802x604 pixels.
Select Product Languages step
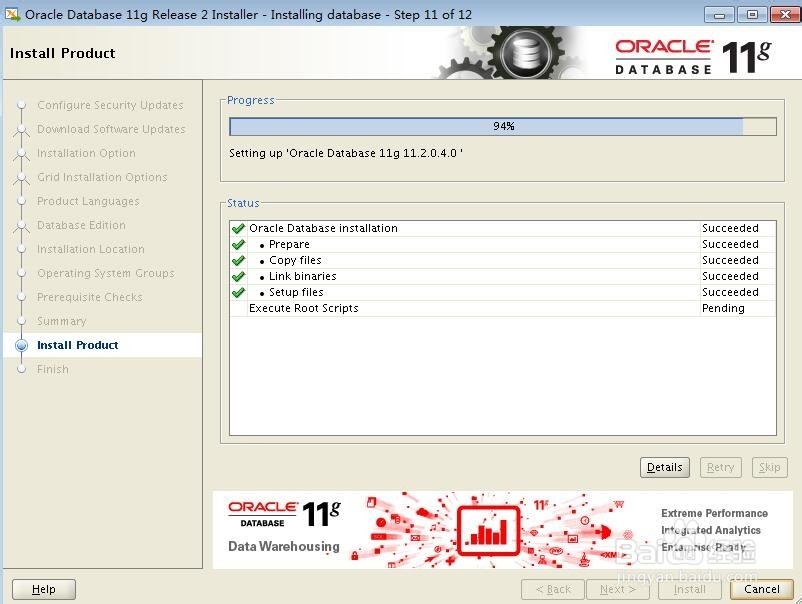(88, 201)
